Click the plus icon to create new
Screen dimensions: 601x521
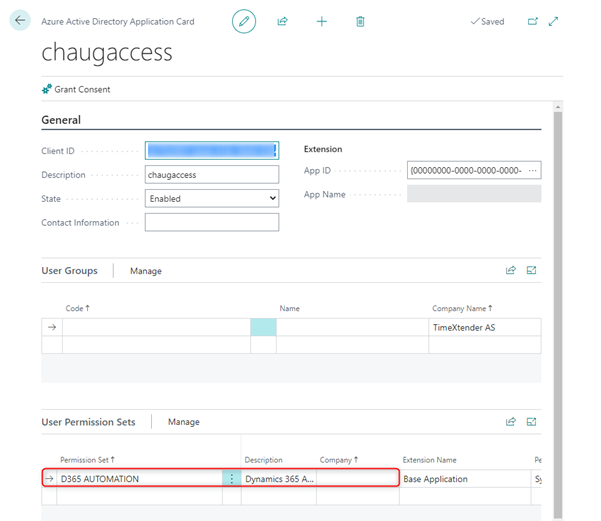click(321, 21)
